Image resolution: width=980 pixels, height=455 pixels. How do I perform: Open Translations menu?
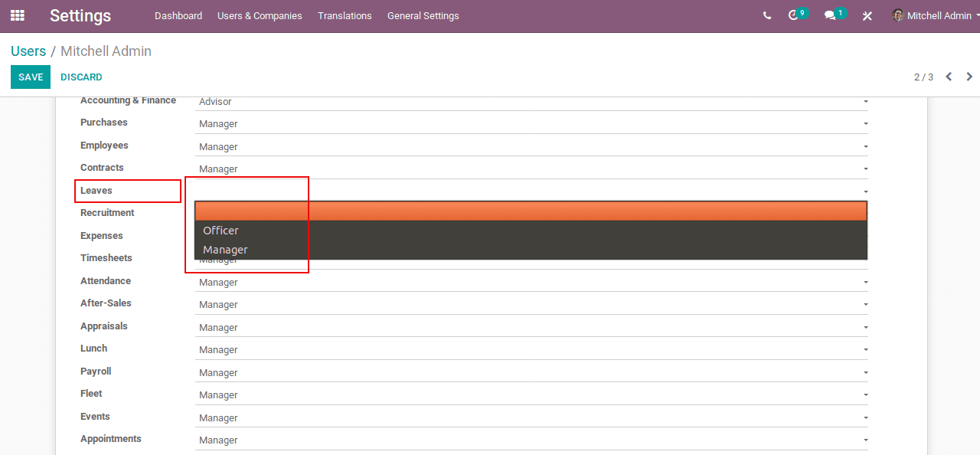(345, 15)
